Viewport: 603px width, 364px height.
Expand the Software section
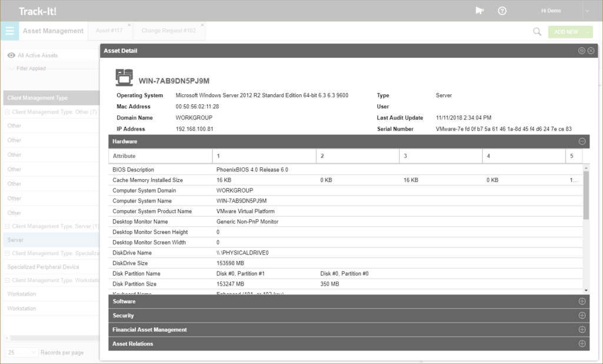[x=582, y=301]
